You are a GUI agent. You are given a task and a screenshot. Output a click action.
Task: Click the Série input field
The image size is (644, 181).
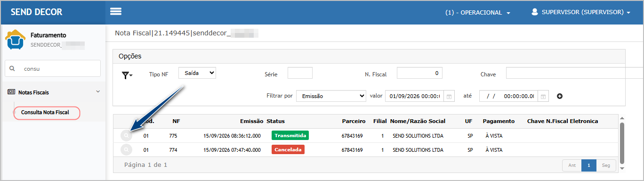300,73
